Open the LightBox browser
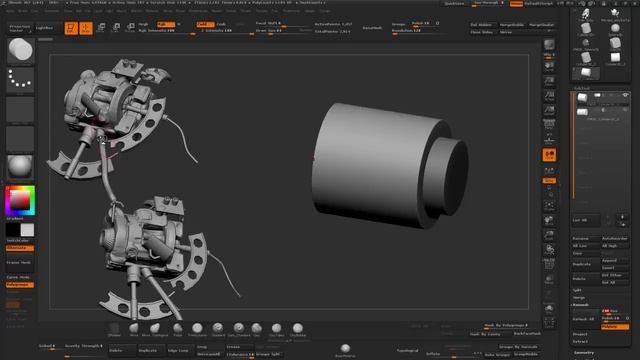640x360 pixels. (44, 28)
